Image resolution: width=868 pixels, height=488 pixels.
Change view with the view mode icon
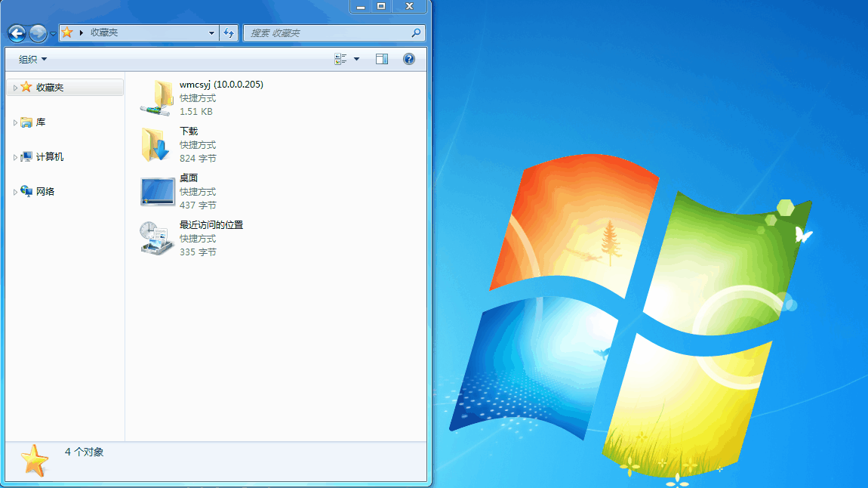340,59
